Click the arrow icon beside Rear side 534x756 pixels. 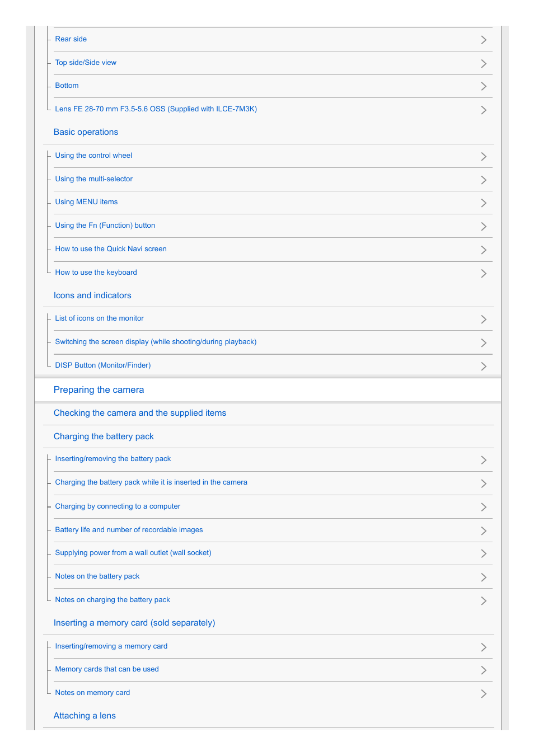(484, 40)
